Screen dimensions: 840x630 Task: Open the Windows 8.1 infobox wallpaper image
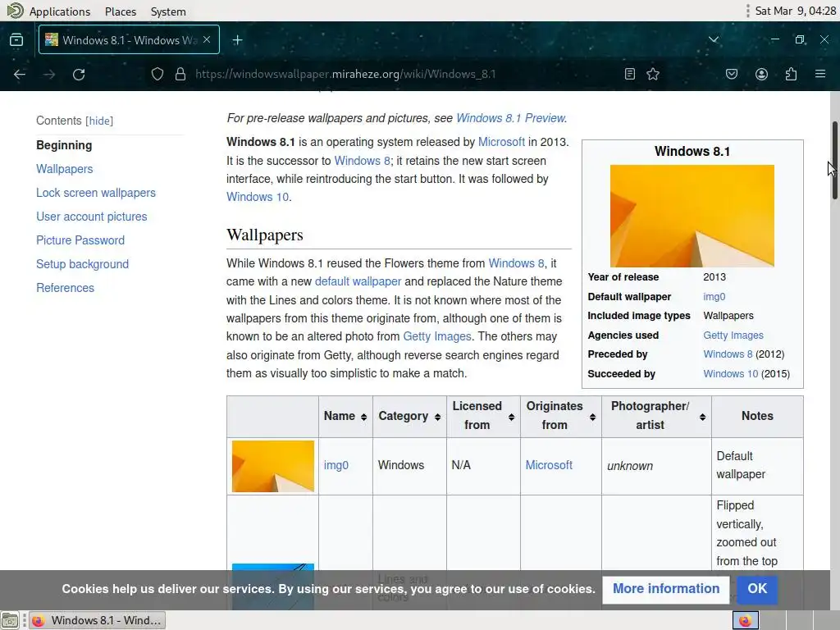point(692,216)
